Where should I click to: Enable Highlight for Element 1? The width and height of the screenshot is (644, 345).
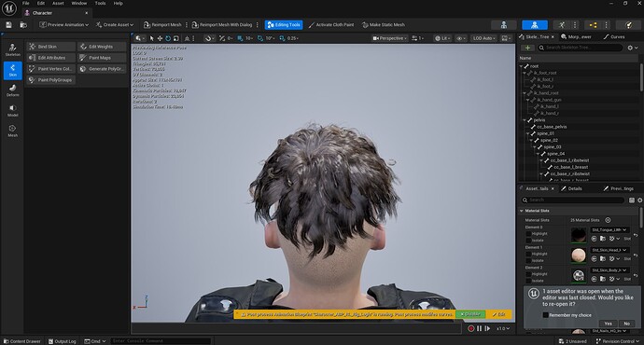point(528,254)
